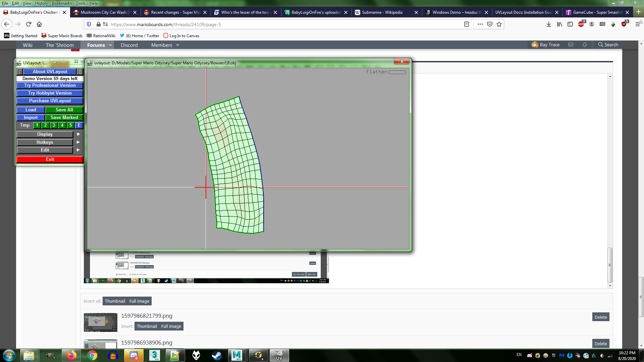Click Save All in UVLayout
Screen dimensions: 644x362
click(64, 110)
